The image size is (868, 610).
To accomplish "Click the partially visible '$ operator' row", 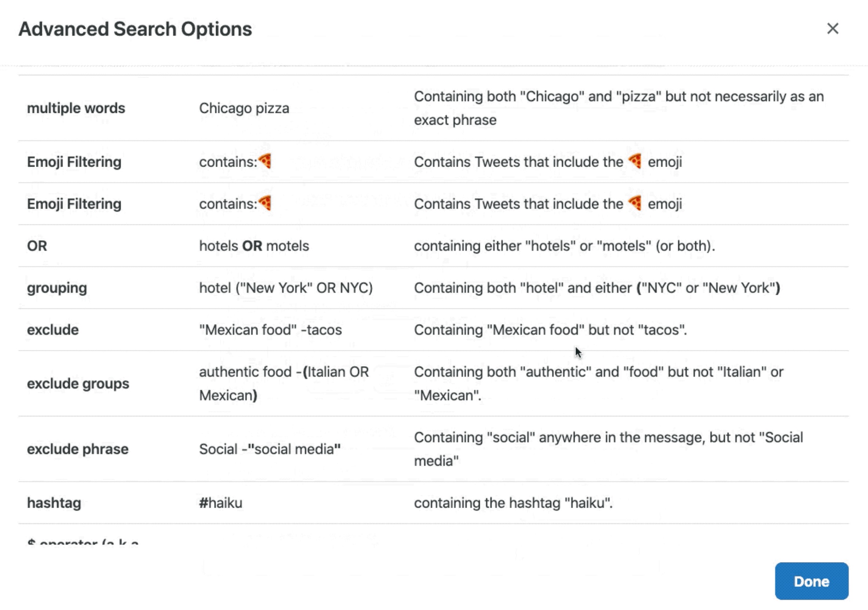I will tap(83, 541).
